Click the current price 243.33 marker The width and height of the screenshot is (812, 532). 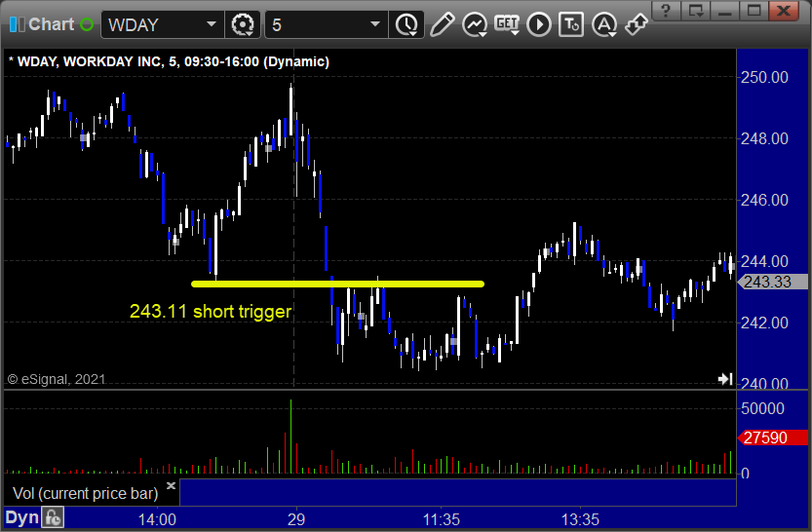coord(772,282)
